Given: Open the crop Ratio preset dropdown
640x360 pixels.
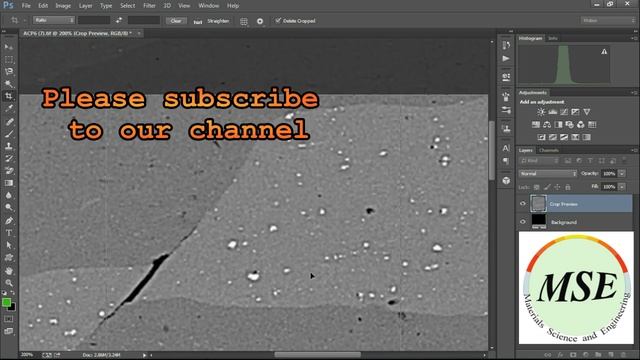Looking at the screenshot, I should pos(54,20).
